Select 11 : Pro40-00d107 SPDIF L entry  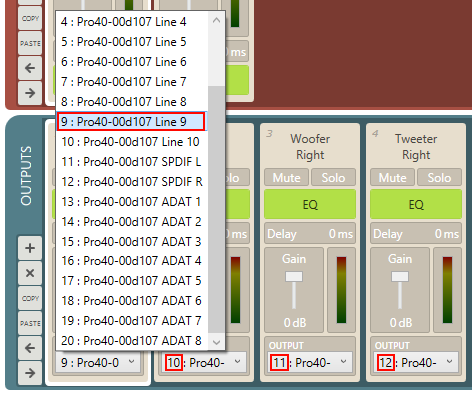132,162
